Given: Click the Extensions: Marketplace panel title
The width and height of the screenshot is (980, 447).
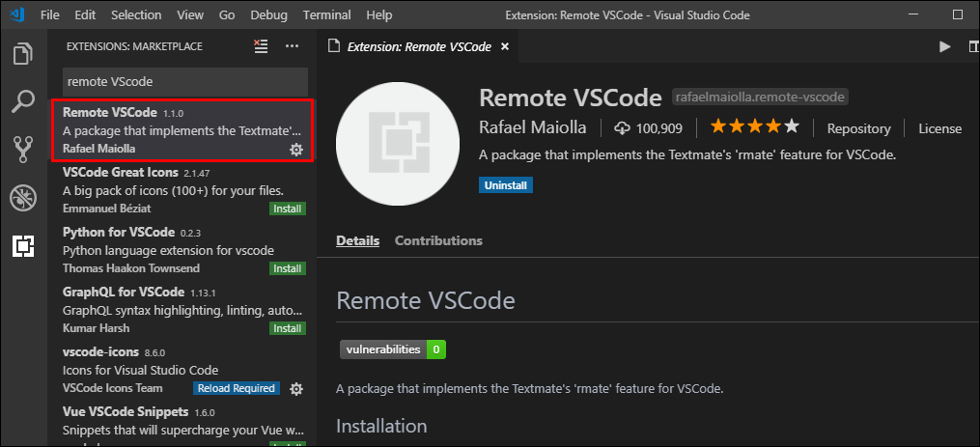Looking at the screenshot, I should (x=134, y=47).
